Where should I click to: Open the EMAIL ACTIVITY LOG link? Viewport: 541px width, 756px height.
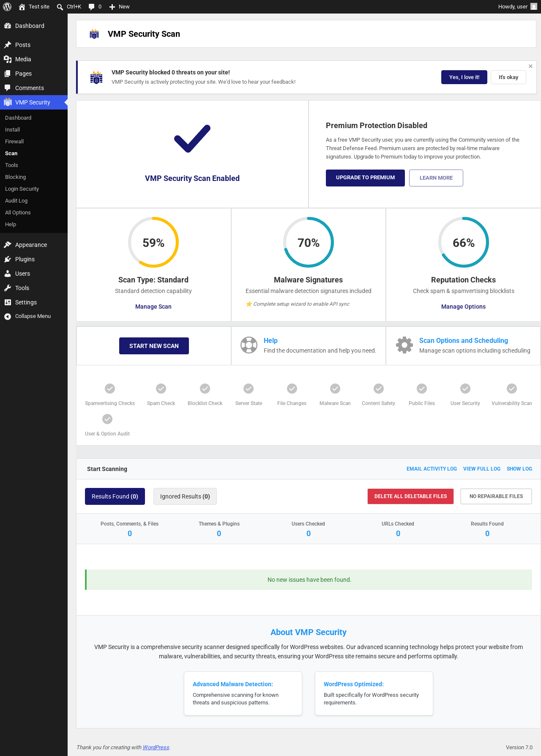pyautogui.click(x=432, y=469)
